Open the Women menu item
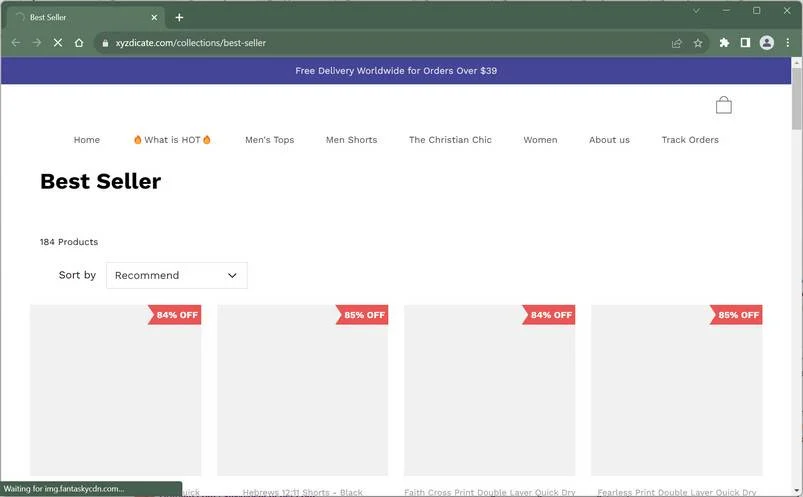Viewport: 803px width, 497px height. click(x=540, y=140)
